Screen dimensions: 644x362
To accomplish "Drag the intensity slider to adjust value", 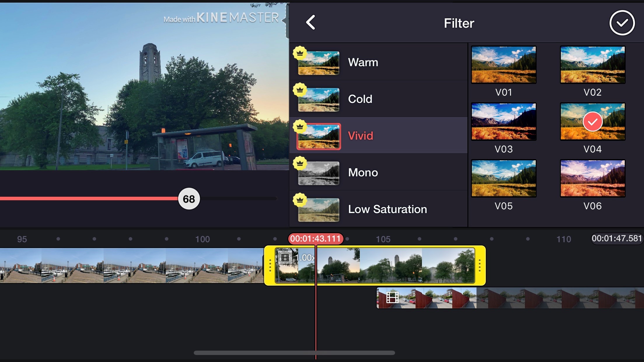I will 189,199.
